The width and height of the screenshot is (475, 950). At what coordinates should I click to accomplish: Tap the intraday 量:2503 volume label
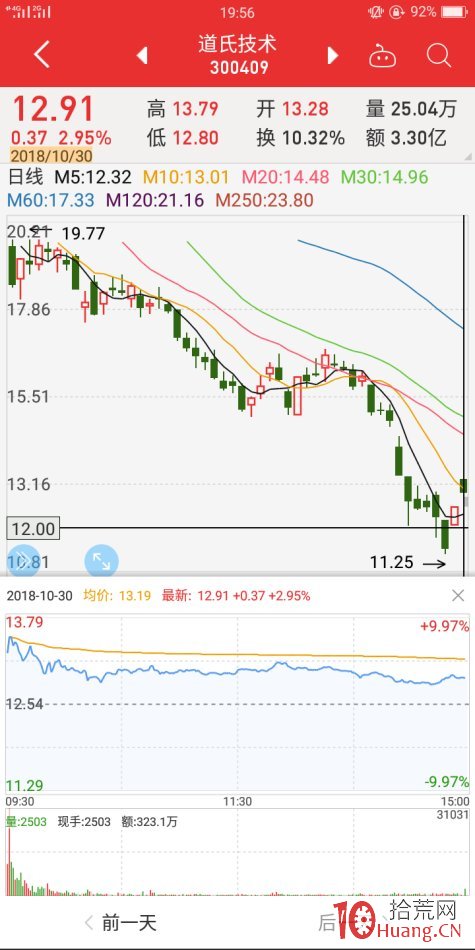pyautogui.click(x=25, y=822)
